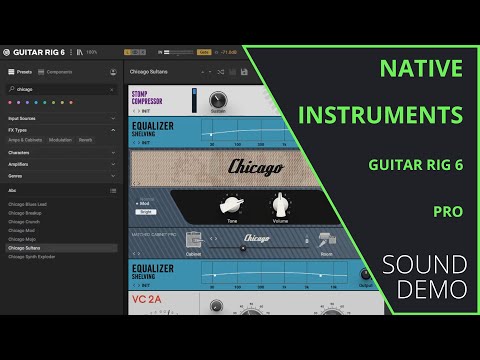
Task: Adjust the IN input level meter slider
Action: [x=179, y=52]
